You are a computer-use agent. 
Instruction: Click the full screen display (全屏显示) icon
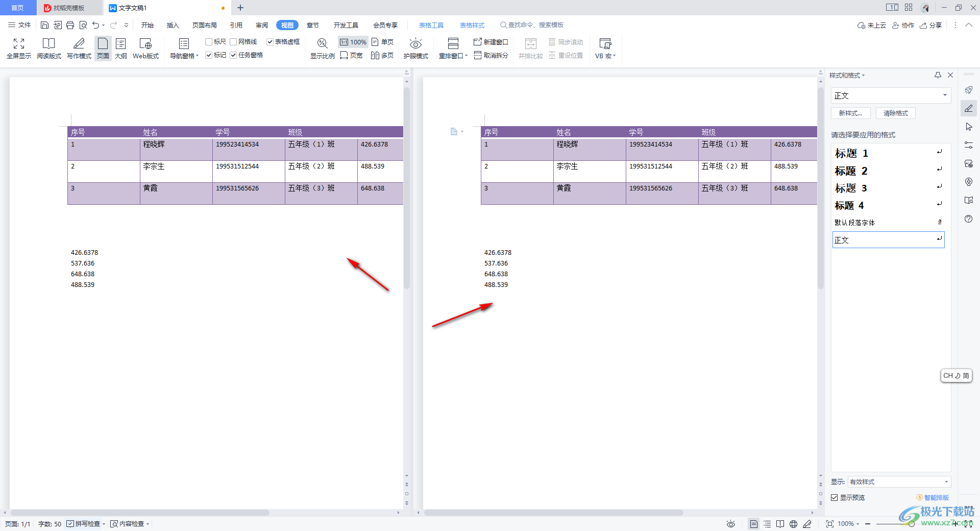pos(19,49)
